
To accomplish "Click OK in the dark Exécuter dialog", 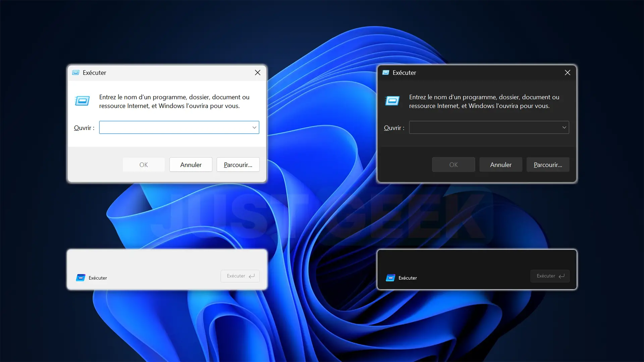I will pos(453,165).
